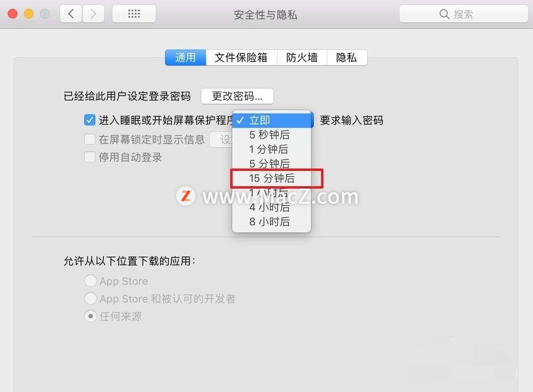533x392 pixels.
Task: Select the App Store radio button
Action: [x=90, y=281]
